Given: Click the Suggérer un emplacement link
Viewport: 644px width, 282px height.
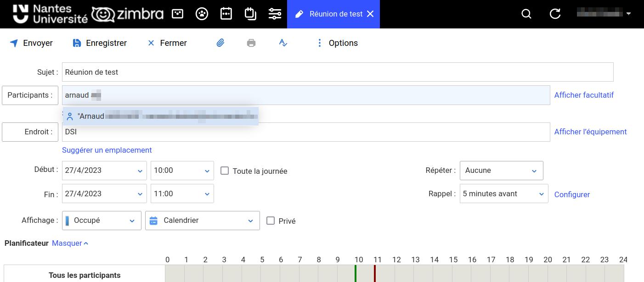Looking at the screenshot, I should (107, 150).
